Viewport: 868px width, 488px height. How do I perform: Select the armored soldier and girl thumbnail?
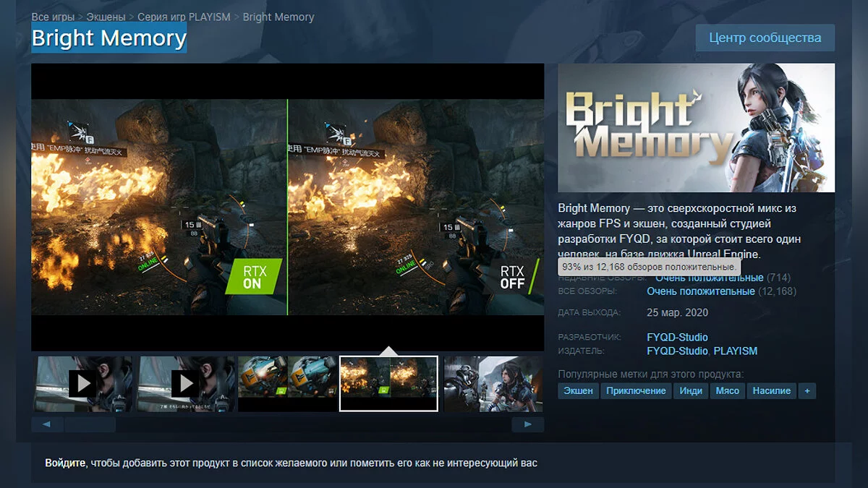pos(493,383)
